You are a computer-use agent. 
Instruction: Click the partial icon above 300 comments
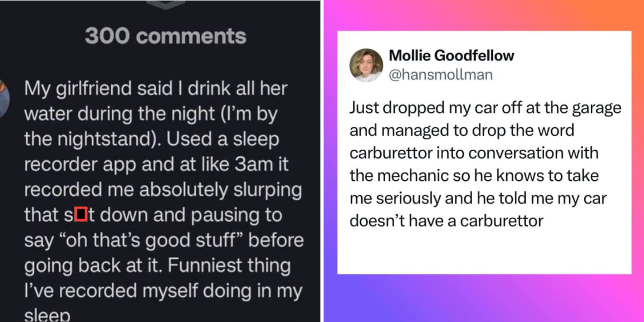click(x=166, y=4)
